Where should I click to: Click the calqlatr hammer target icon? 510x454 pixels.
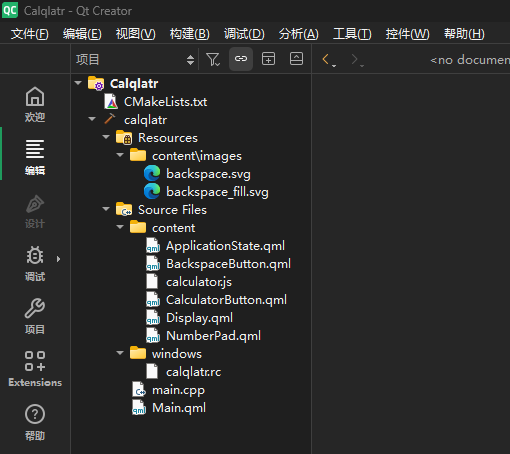pos(110,119)
